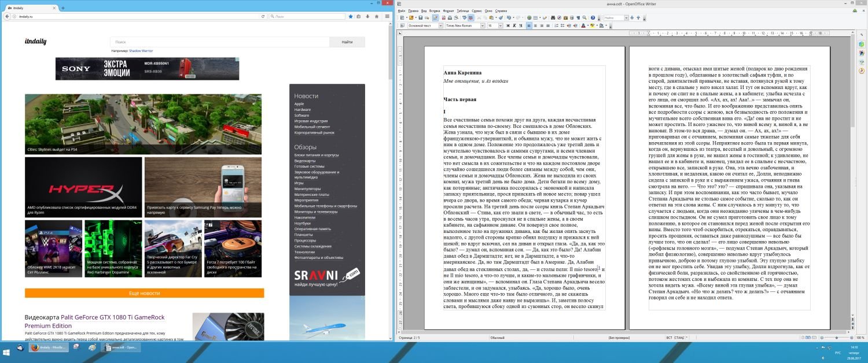Click the Help question mark icon
The image size is (868, 363).
(593, 18)
